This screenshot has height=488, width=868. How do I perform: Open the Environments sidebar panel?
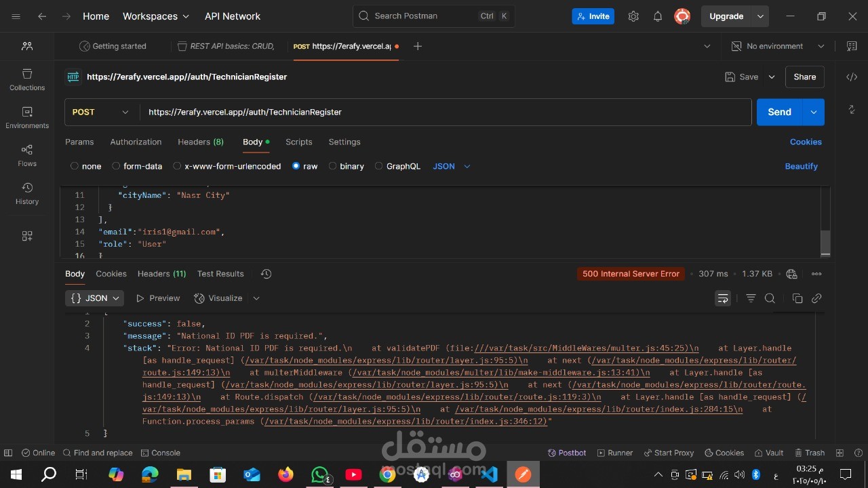coord(27,118)
